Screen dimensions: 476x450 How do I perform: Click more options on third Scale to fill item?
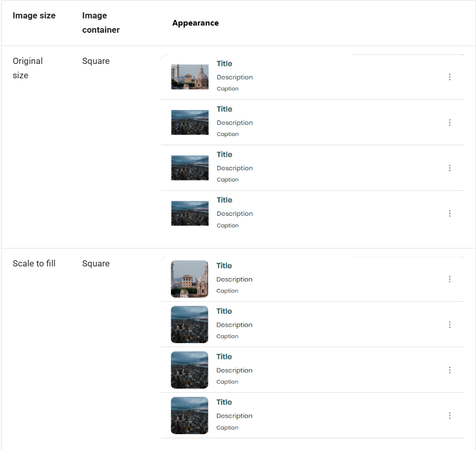(449, 370)
